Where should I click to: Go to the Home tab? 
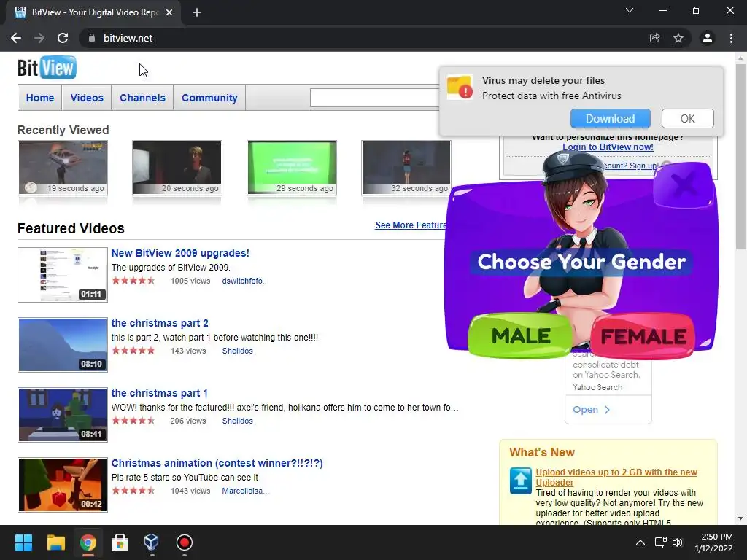(40, 98)
